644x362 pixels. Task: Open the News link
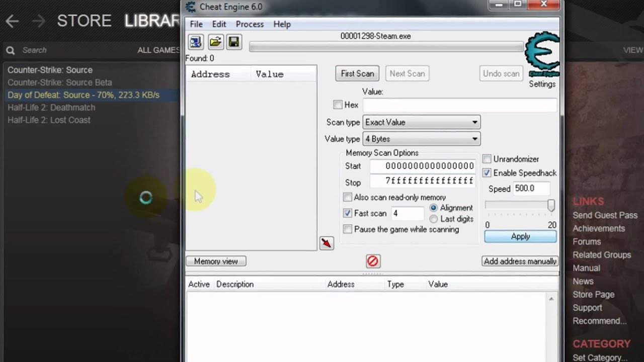583,281
